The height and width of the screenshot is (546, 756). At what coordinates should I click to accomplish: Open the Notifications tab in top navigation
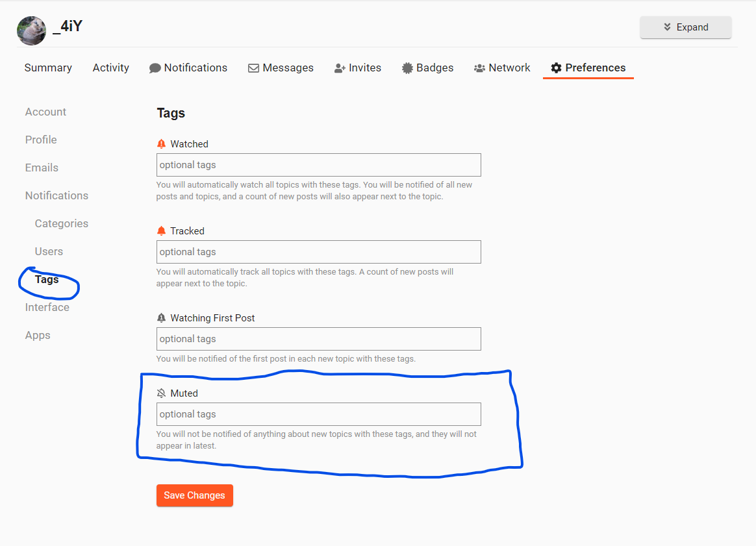188,68
